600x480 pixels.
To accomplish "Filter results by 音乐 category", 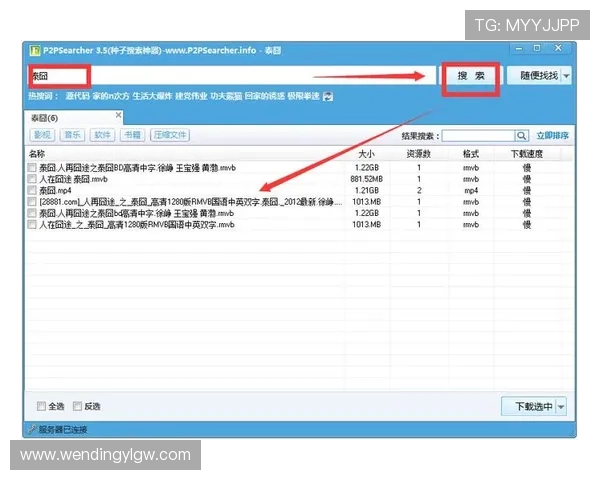I will 72,135.
